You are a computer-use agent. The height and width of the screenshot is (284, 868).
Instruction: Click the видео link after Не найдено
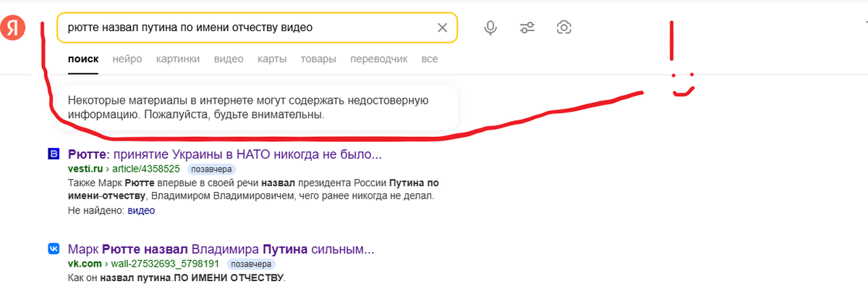141,211
